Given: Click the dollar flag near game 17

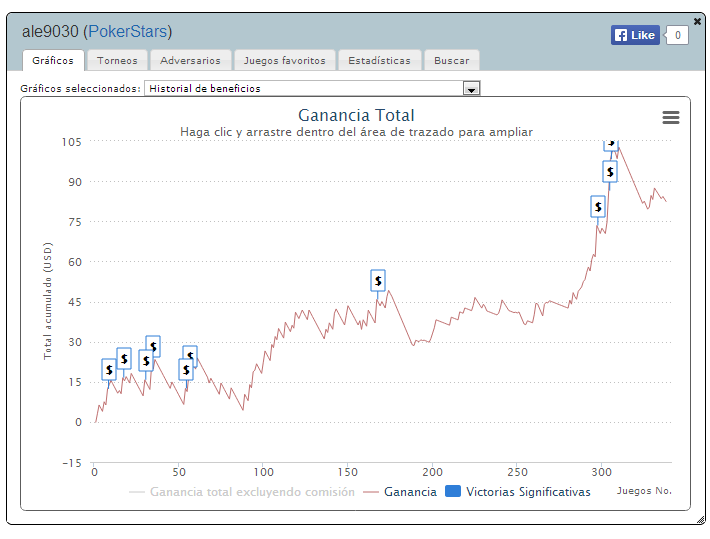Looking at the screenshot, I should tap(124, 359).
